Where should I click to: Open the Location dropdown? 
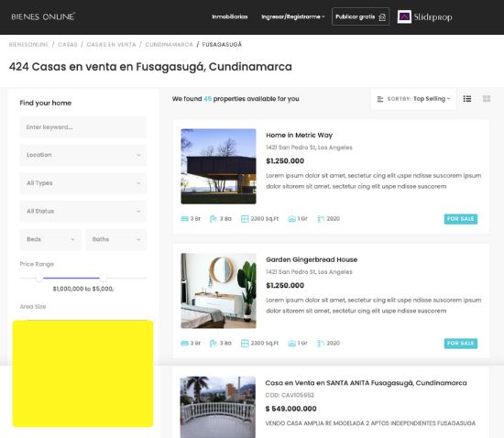[x=83, y=155]
